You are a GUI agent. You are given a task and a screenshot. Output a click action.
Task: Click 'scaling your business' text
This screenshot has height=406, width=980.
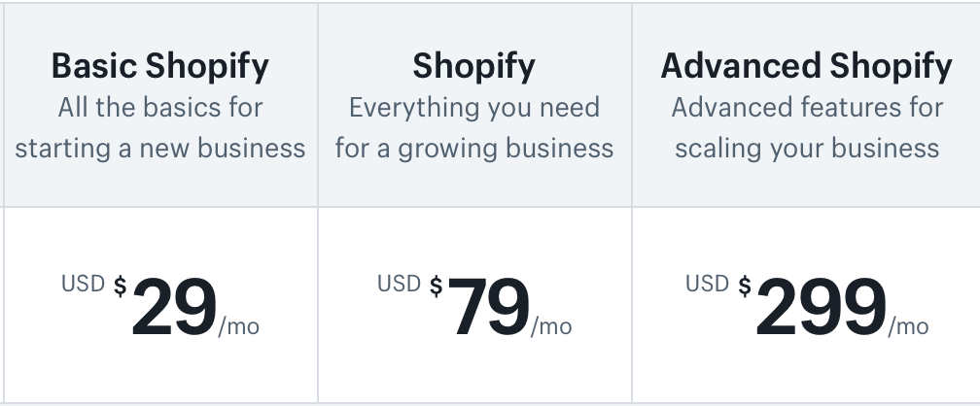807,149
